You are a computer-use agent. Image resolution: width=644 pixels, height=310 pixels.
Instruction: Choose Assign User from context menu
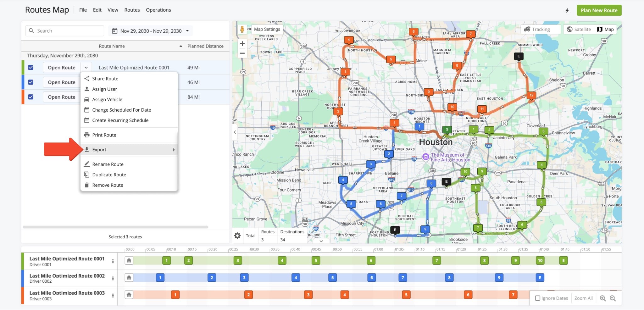click(129, 89)
